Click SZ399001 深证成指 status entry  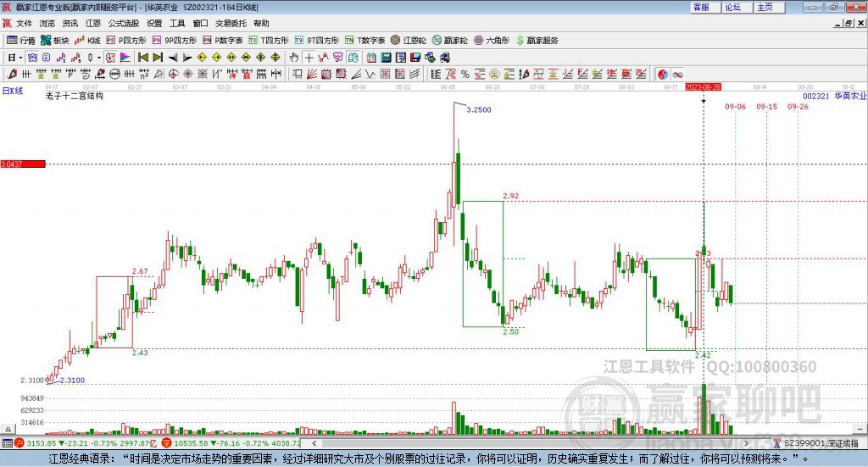click(x=821, y=443)
